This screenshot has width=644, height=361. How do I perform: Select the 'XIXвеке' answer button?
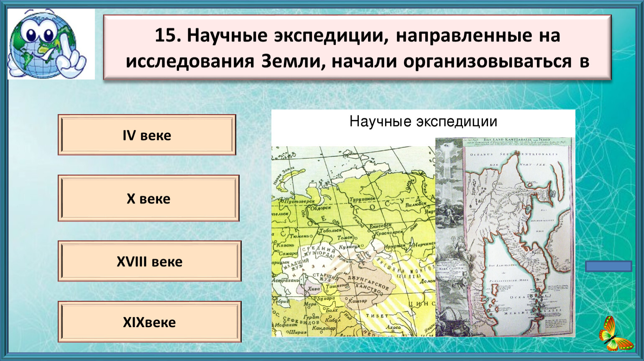(150, 322)
